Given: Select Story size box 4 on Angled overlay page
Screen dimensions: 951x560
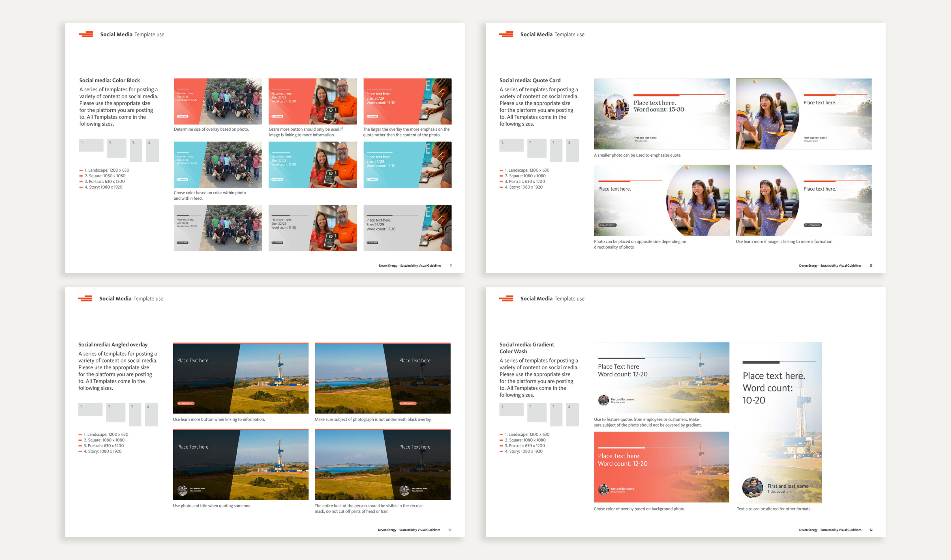Looking at the screenshot, I should click(151, 414).
